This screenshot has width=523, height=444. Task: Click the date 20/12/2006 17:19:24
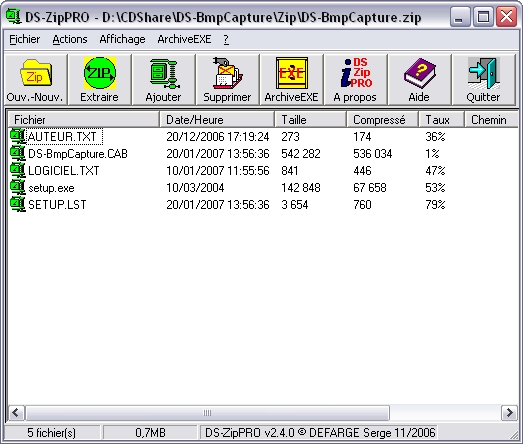218,137
